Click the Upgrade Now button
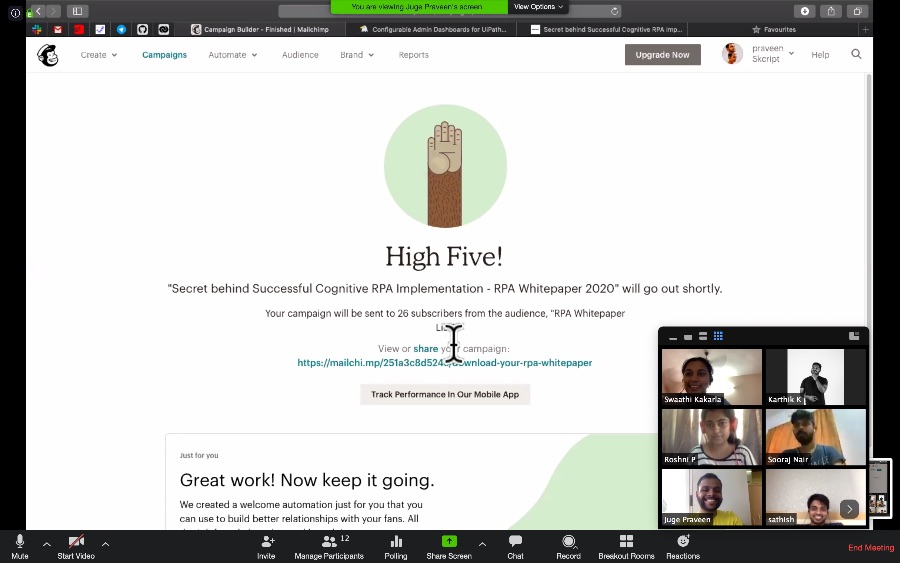 [662, 55]
